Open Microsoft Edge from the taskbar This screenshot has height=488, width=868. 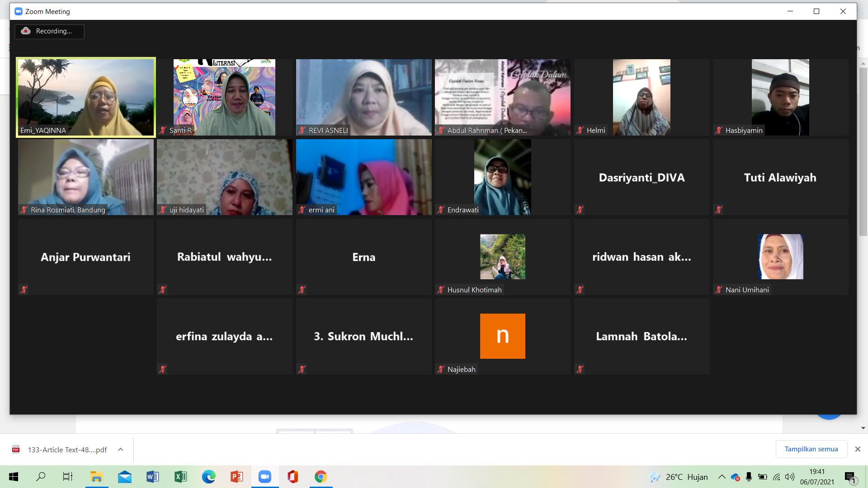point(209,477)
